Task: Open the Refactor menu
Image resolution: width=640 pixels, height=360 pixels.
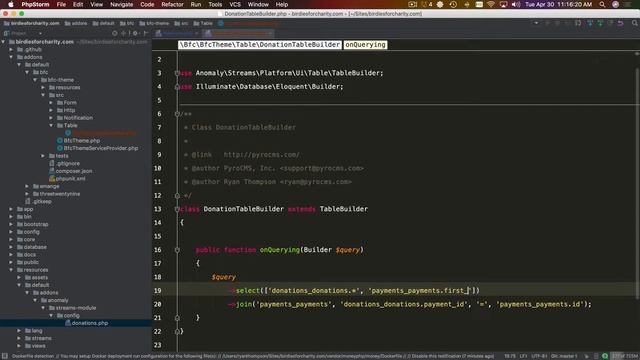Action: tap(172, 4)
